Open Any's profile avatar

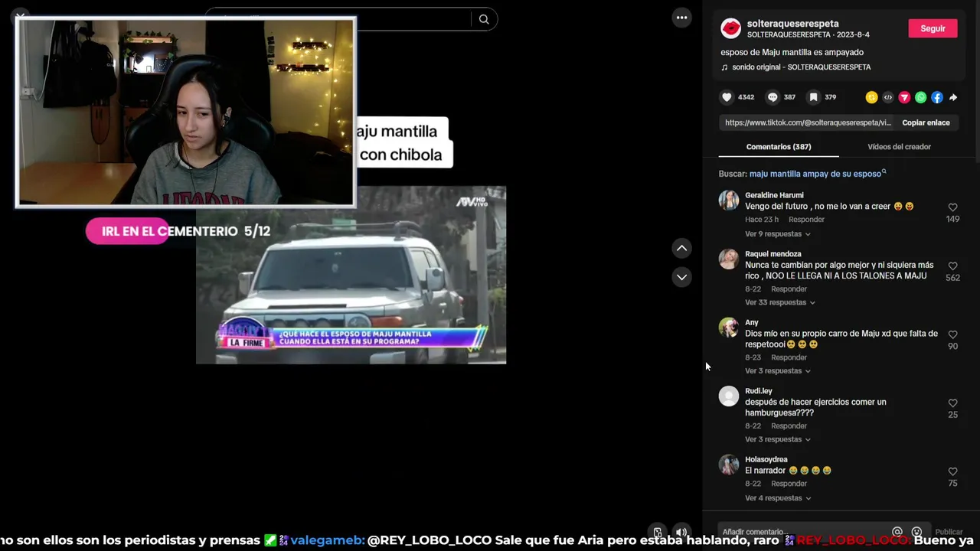(x=728, y=328)
